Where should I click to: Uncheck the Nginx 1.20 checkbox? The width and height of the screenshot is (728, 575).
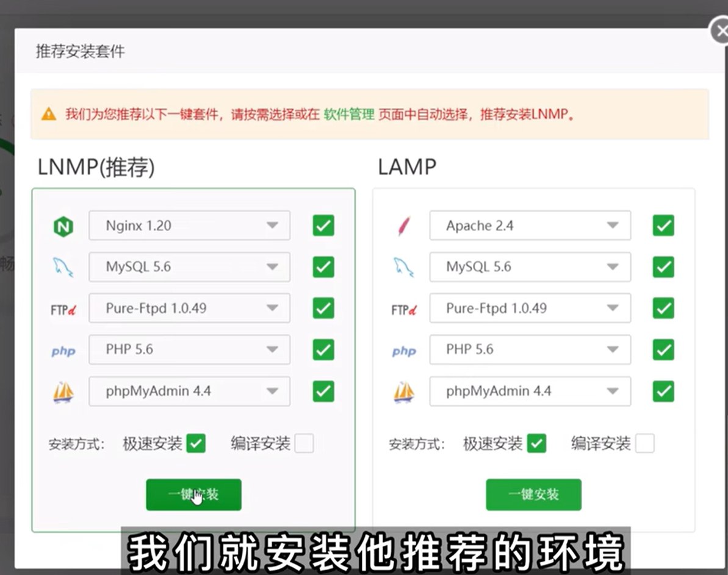(323, 226)
